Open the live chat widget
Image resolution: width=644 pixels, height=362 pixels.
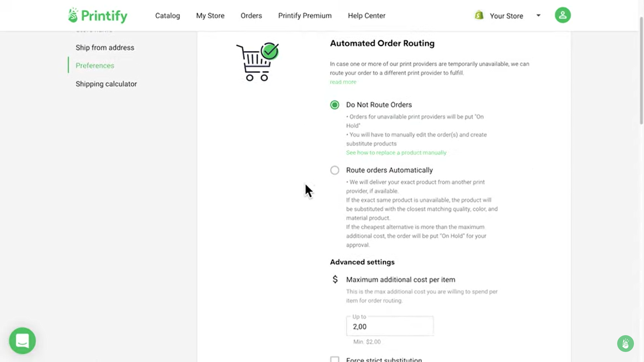pos(22,341)
